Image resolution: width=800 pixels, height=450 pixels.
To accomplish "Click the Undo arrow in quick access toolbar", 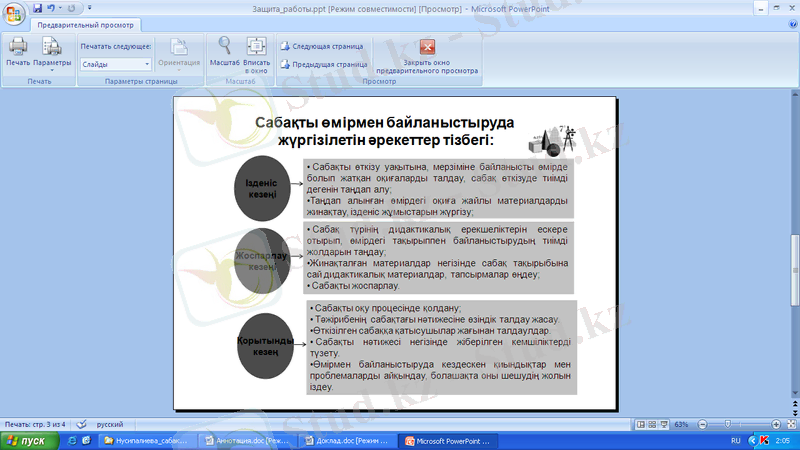I will [51, 7].
